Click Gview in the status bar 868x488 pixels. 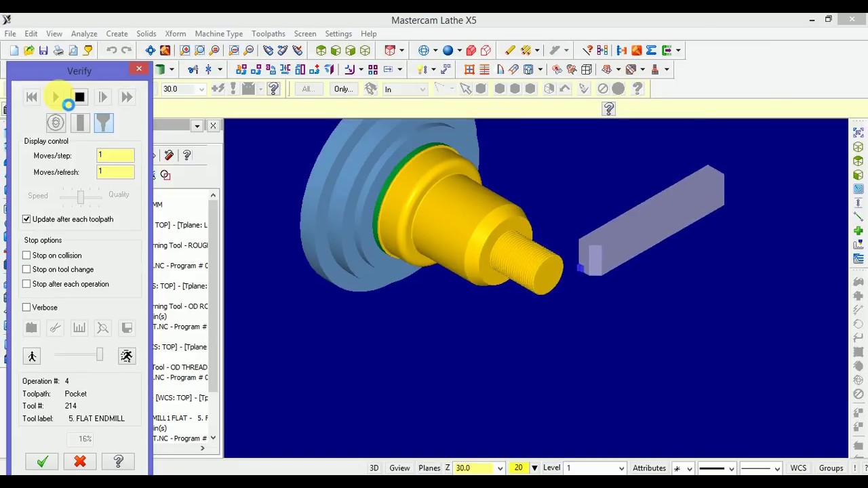point(399,468)
